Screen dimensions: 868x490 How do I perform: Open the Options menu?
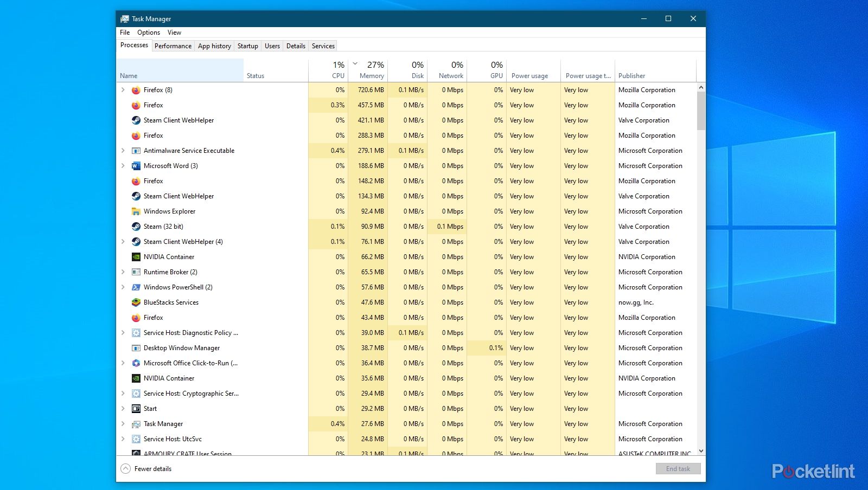click(148, 33)
